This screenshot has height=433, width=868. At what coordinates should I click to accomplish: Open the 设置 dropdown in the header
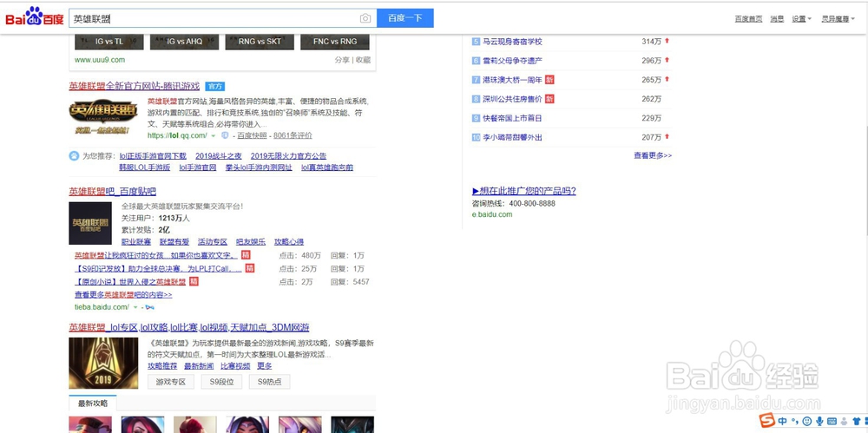click(801, 19)
